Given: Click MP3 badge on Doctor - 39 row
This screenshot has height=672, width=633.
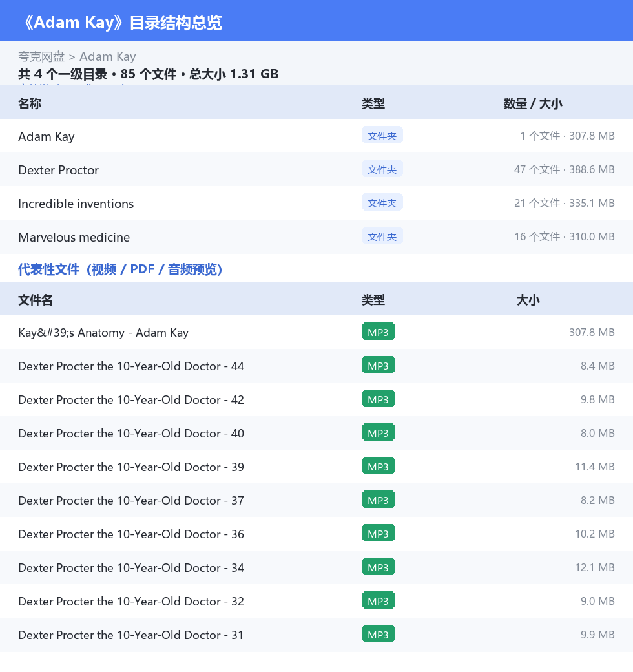Looking at the screenshot, I should tap(378, 466).
